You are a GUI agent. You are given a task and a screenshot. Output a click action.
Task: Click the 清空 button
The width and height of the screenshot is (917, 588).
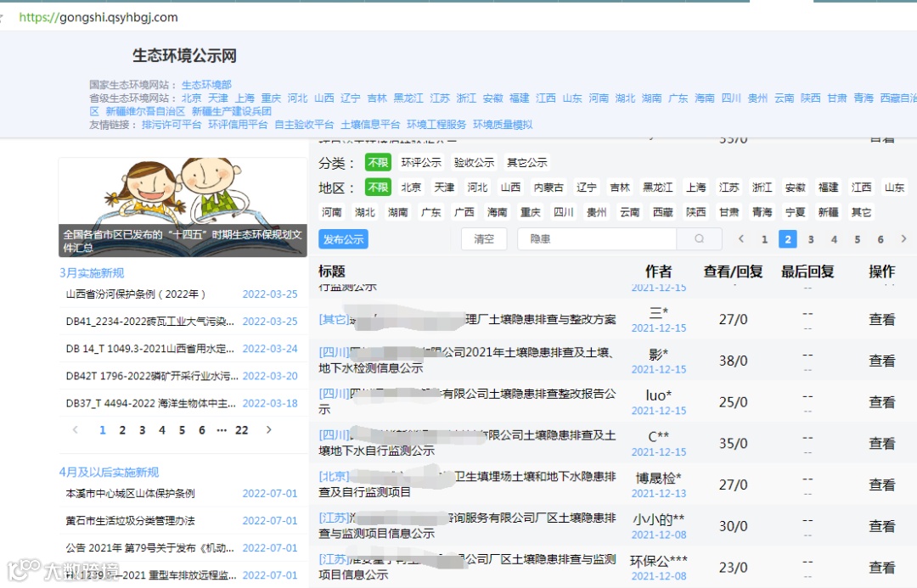pos(484,239)
